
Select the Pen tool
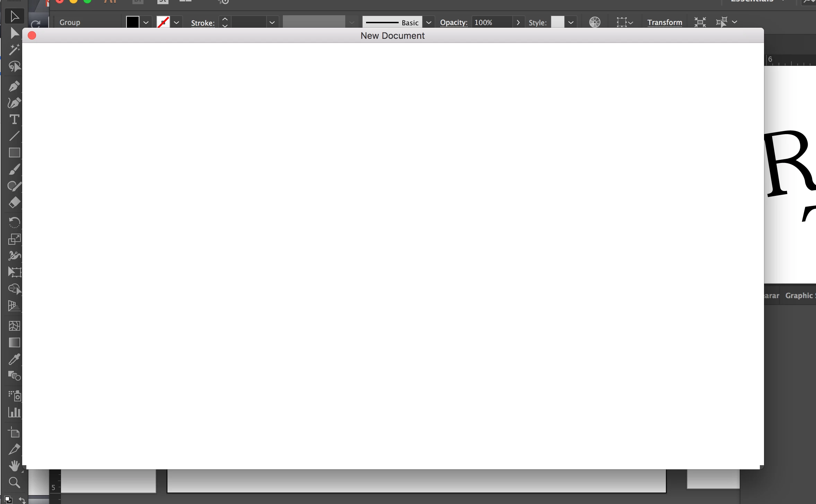pos(14,86)
